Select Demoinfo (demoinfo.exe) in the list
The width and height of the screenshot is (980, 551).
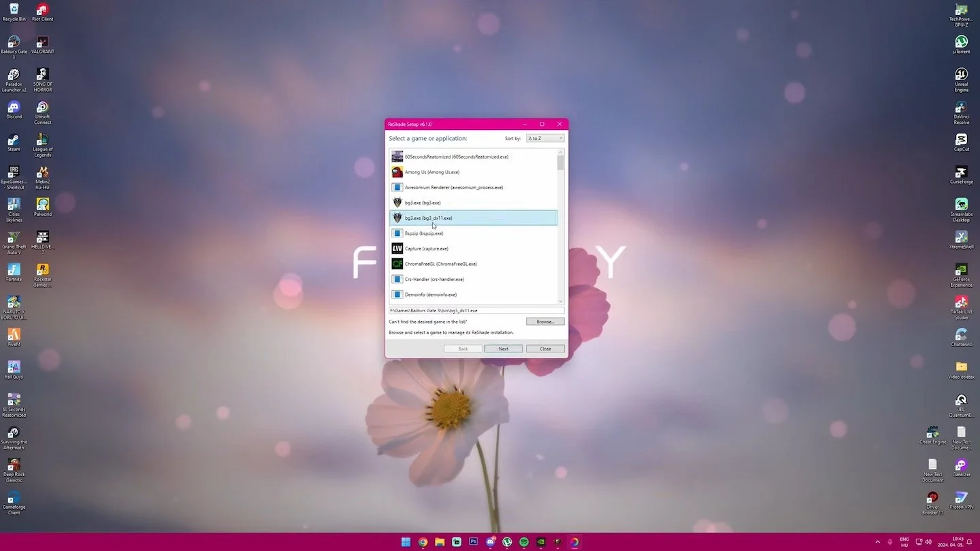click(473, 295)
